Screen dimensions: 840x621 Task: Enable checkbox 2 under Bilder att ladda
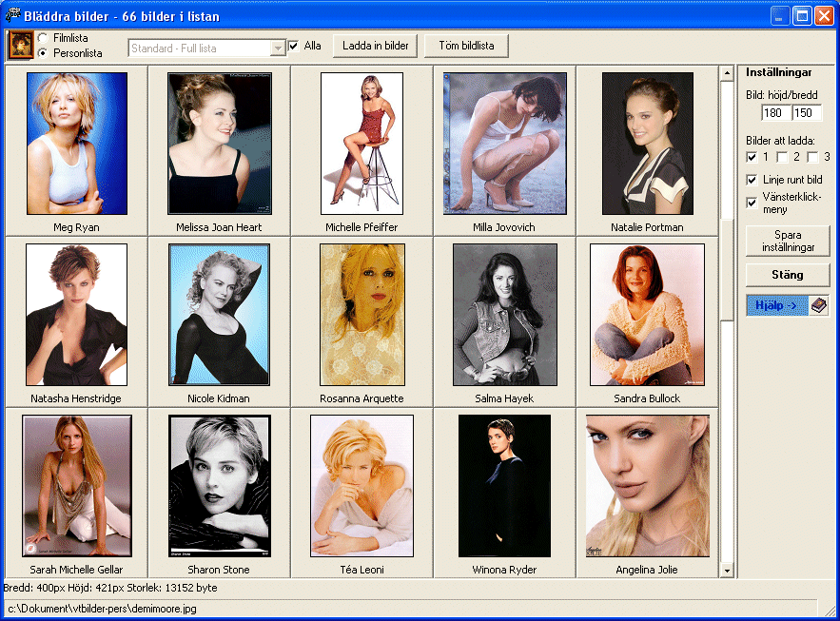point(782,157)
